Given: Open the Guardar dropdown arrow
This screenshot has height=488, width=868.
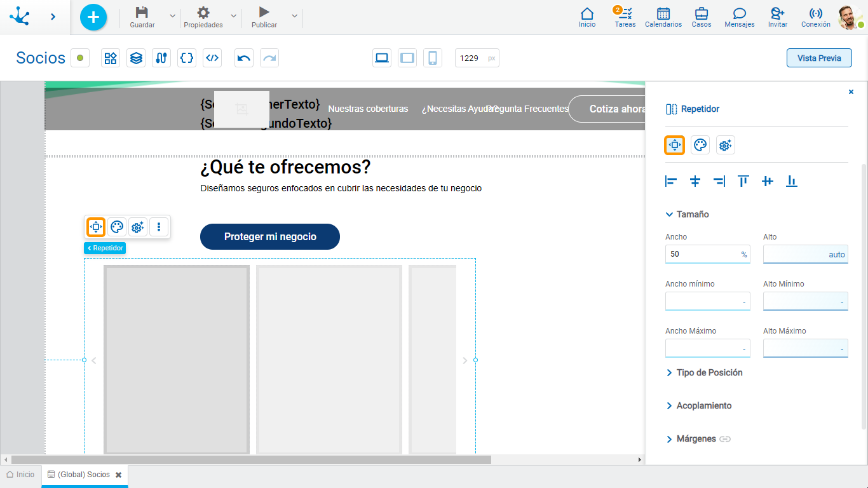Looking at the screenshot, I should (x=172, y=15).
